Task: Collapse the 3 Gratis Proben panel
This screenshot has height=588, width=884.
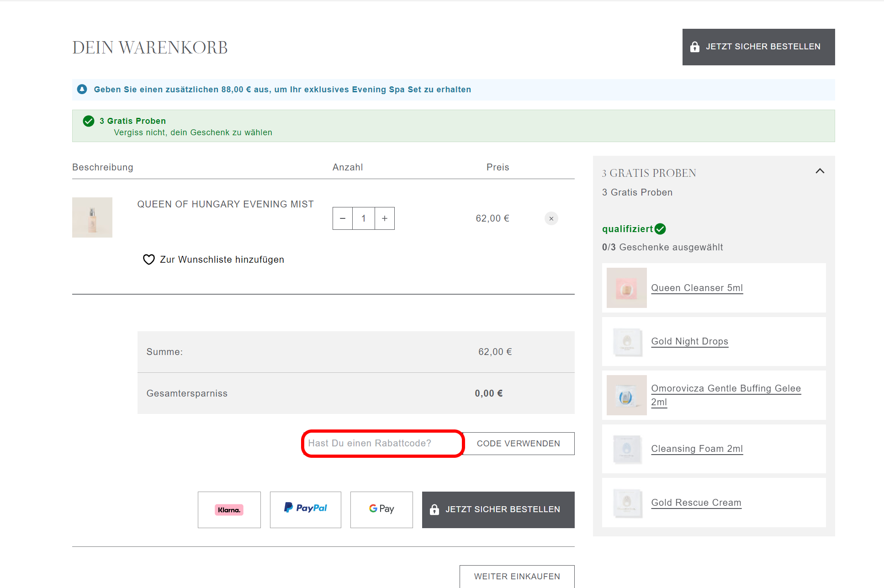Action: click(820, 171)
